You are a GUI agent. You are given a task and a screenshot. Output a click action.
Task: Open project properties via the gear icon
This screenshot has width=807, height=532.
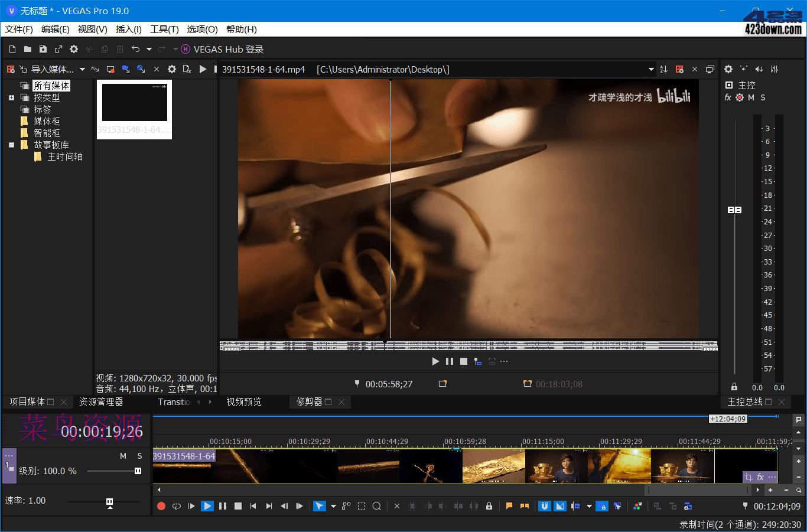[x=73, y=49]
